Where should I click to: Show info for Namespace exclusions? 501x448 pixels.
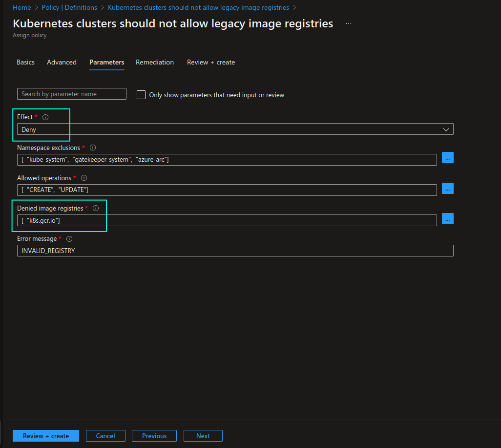coord(93,148)
